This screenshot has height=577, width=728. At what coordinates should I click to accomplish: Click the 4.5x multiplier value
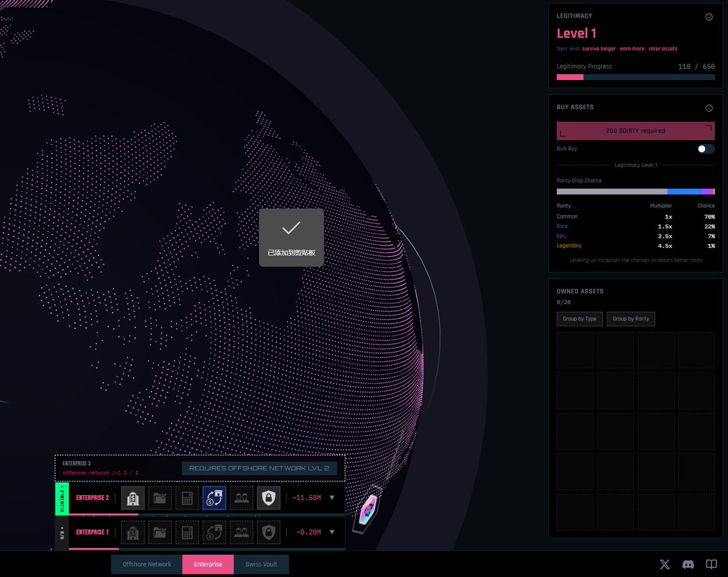click(665, 246)
